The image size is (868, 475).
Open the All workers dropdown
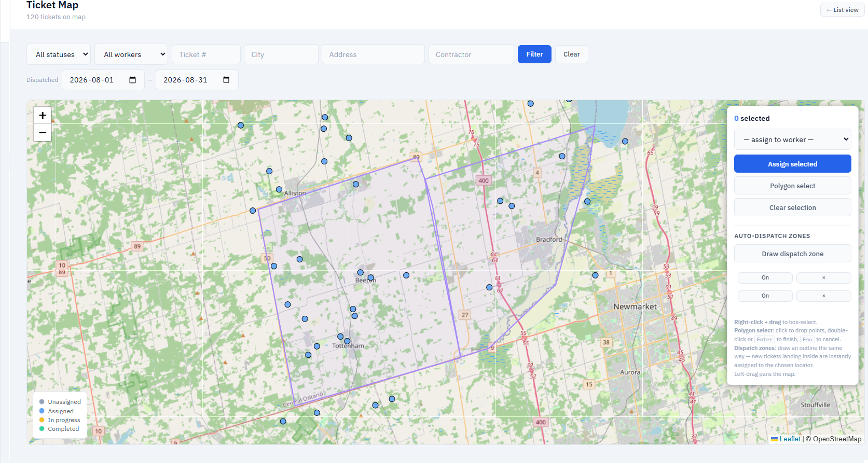tap(131, 54)
